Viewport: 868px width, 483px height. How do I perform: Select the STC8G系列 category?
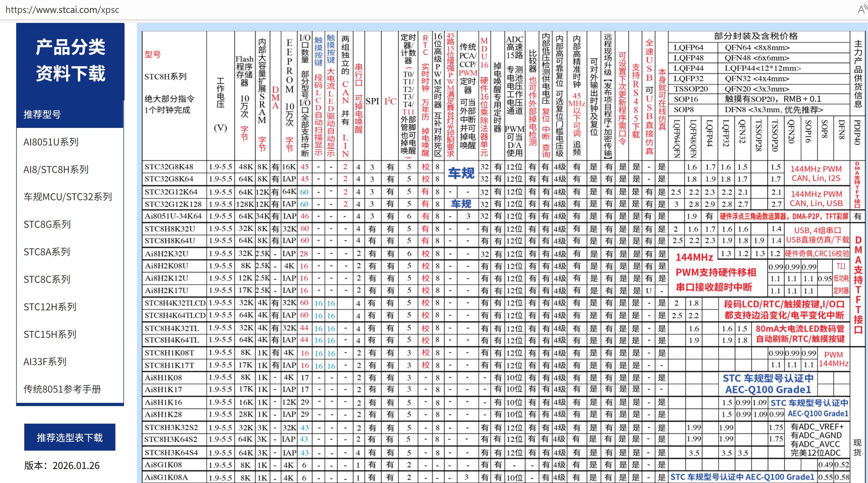(47, 224)
